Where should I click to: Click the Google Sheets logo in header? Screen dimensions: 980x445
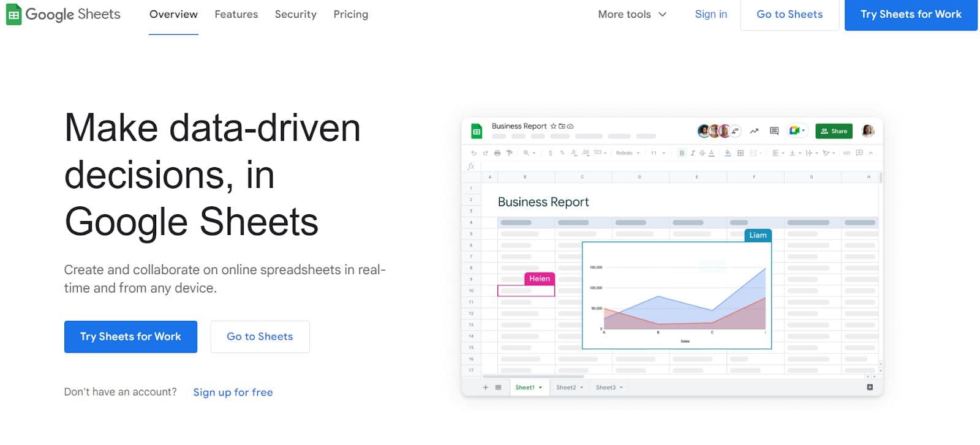pos(63,14)
